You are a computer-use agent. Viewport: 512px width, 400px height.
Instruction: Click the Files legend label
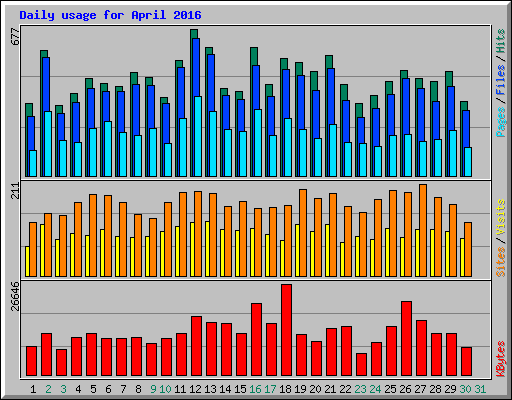500,80
